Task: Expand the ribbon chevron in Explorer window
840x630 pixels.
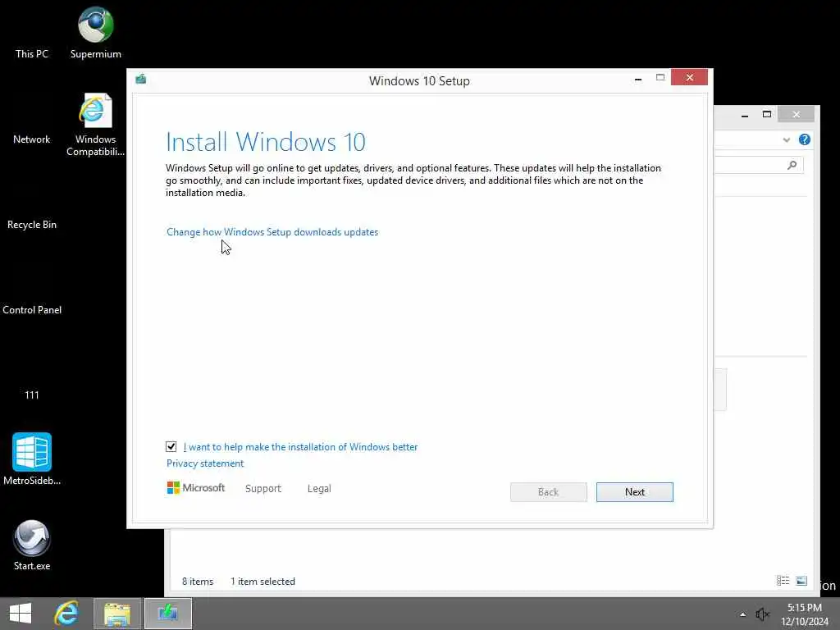Action: pyautogui.click(x=787, y=139)
